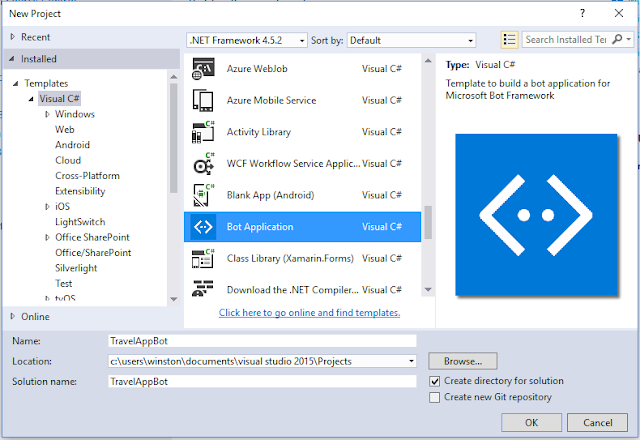Select the Office/SharePoint category
Viewport: 640px width, 440px height.
tap(93, 253)
